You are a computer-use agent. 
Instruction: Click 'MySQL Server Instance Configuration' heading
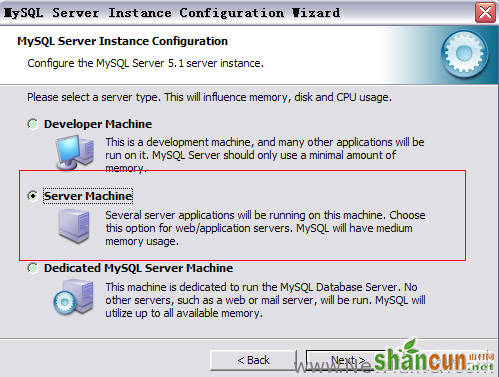pos(122,41)
